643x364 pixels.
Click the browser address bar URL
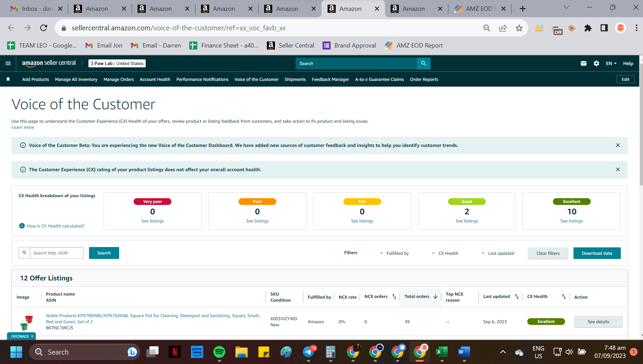[x=178, y=28]
